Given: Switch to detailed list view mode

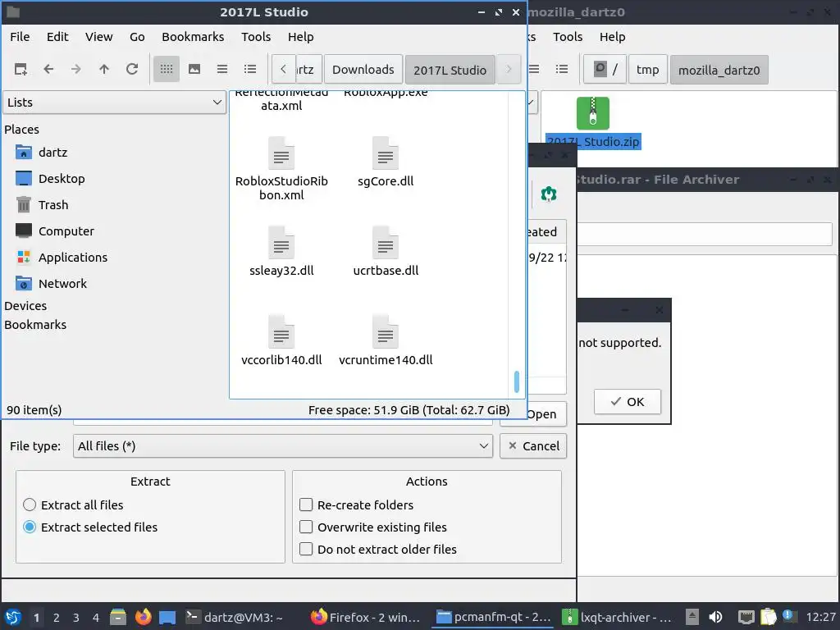Looking at the screenshot, I should tap(250, 69).
